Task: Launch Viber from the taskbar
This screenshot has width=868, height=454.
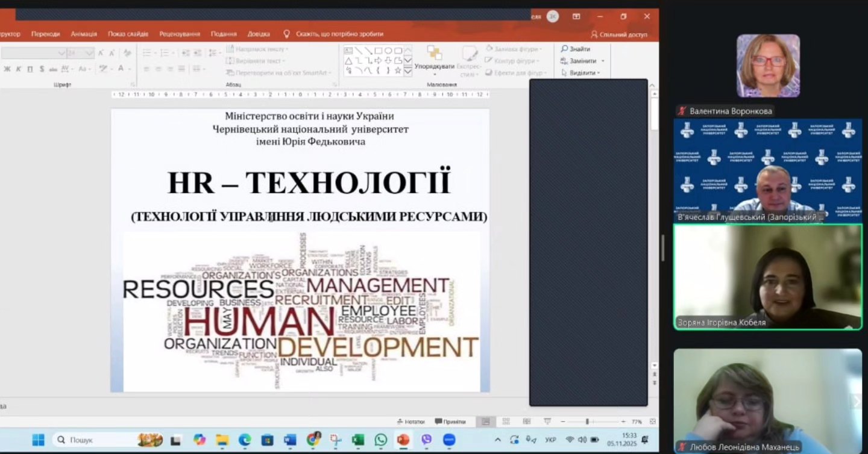Action: point(426,440)
